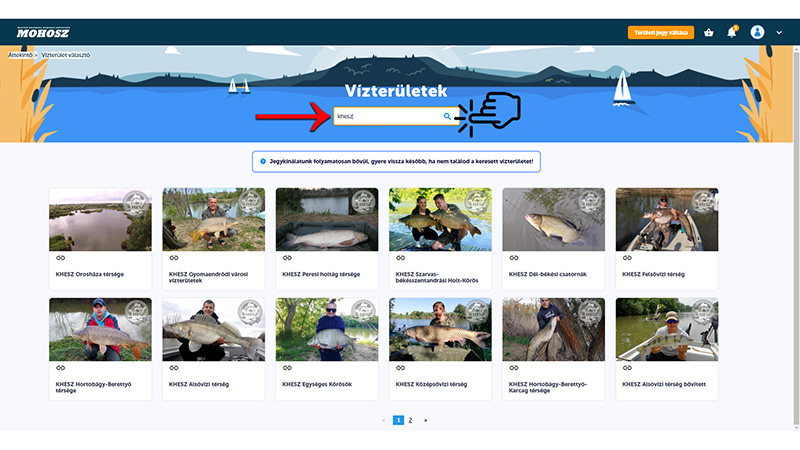Click link icon on KHESZ Hortobágy-Berettyó-Karcag card

(x=513, y=368)
